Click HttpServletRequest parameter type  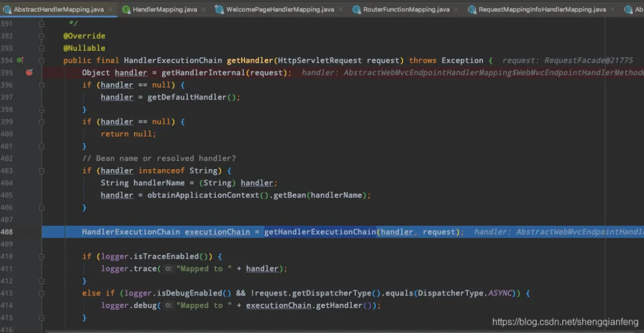(x=320, y=61)
